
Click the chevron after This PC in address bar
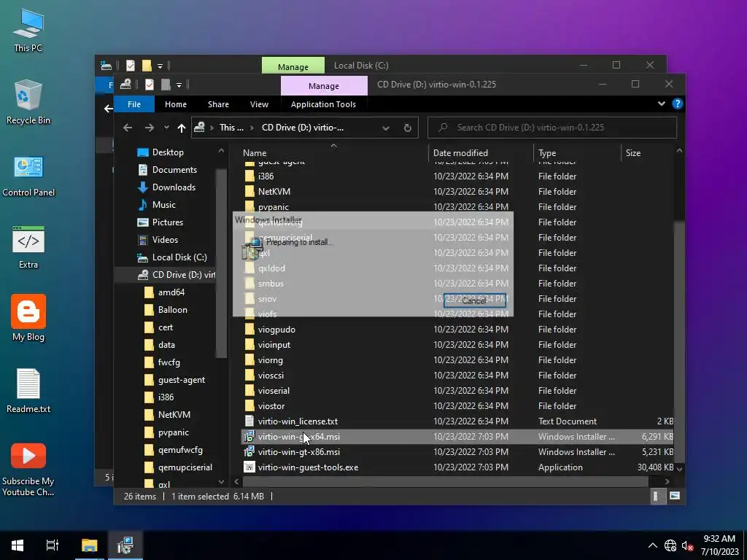252,128
